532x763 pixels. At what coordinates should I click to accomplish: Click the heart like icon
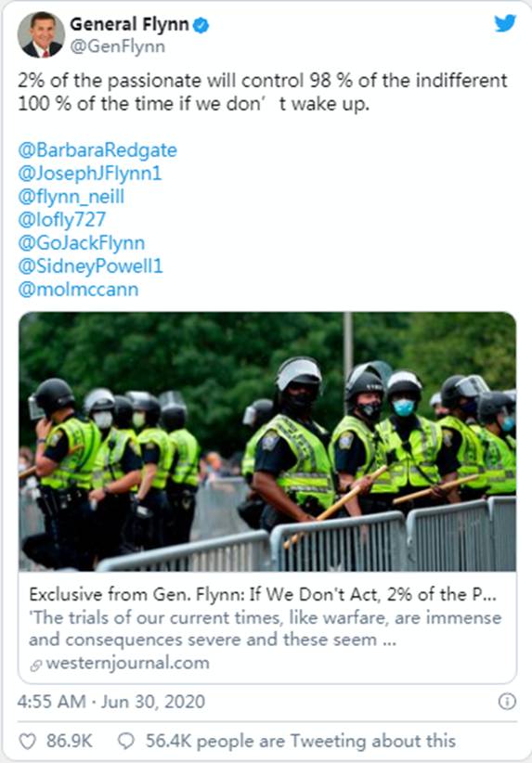point(27,741)
